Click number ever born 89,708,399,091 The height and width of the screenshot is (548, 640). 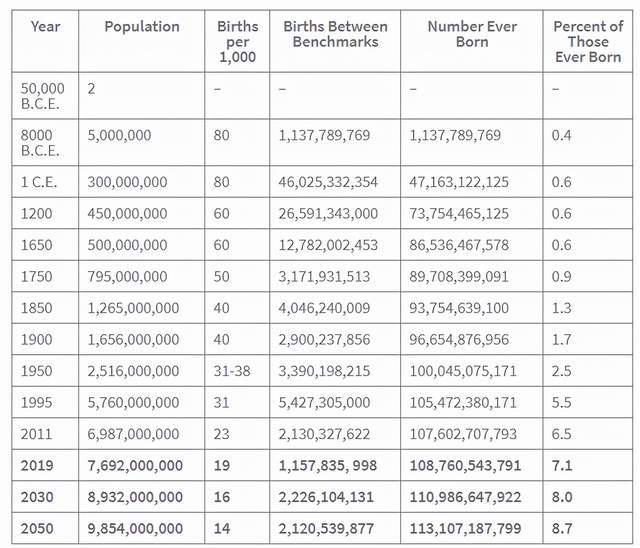point(459,276)
